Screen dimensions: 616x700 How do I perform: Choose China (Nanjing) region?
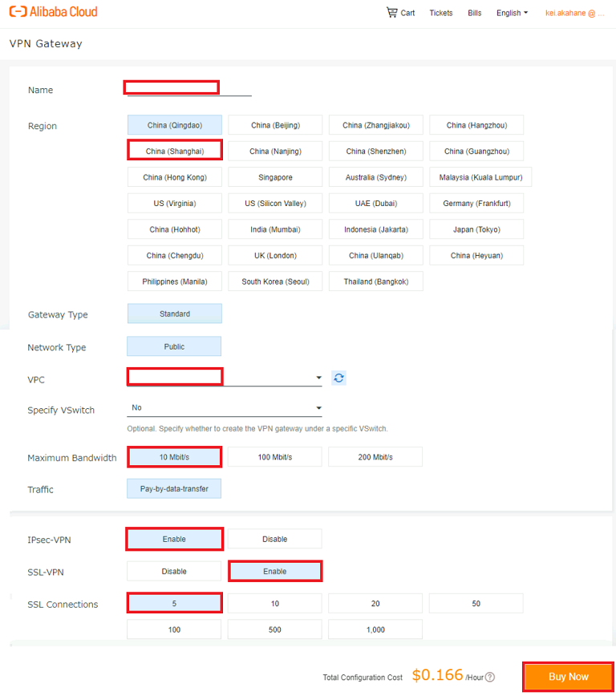point(275,151)
